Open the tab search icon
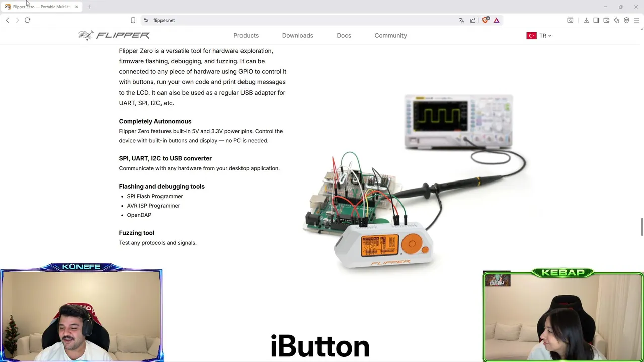 click(570, 20)
